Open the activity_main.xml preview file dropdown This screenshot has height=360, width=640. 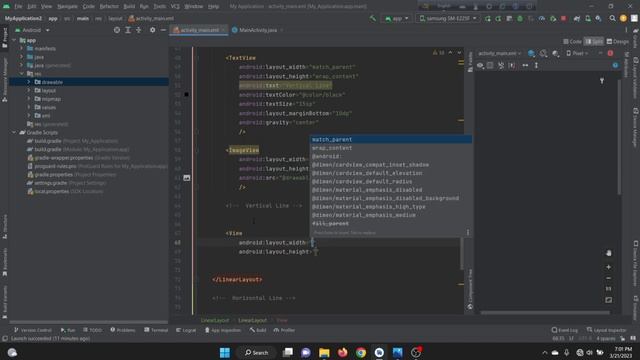pyautogui.click(x=499, y=53)
